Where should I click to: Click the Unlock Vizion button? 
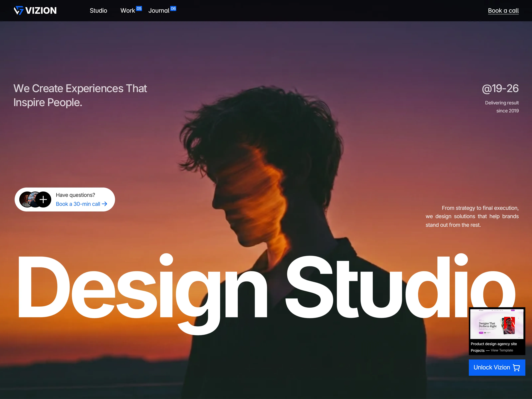pos(497,367)
